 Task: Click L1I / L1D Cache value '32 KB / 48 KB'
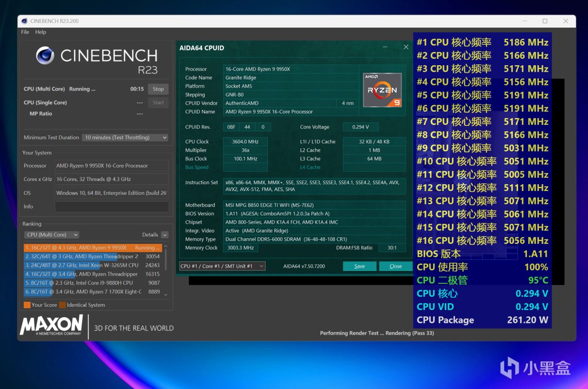coord(374,142)
